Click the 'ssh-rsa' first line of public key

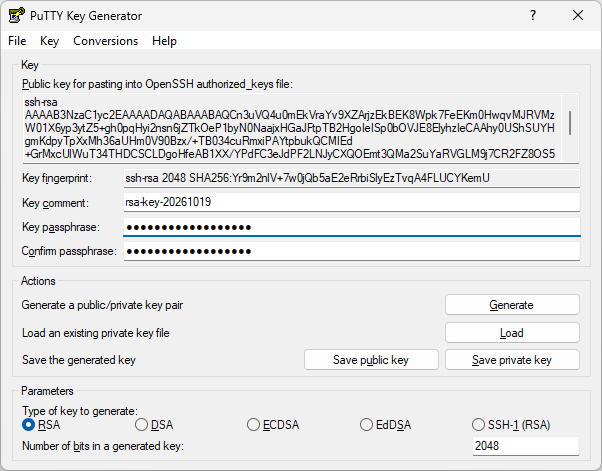(x=41, y=102)
